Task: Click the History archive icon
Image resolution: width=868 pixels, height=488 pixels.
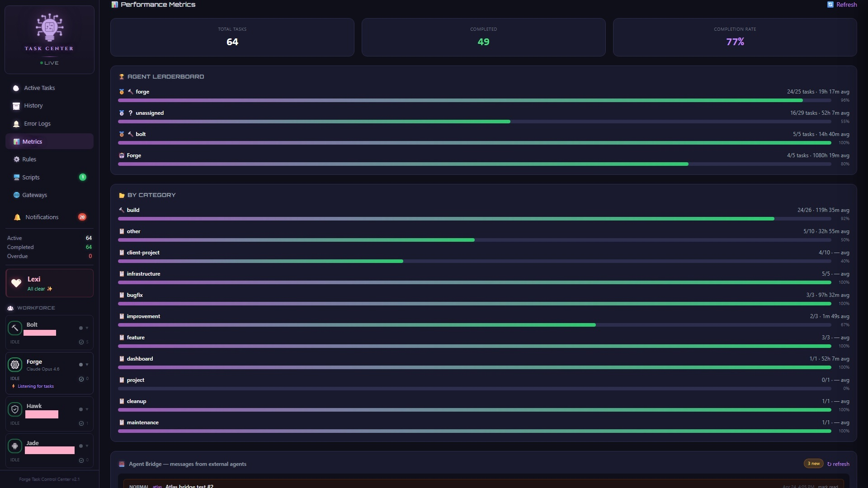Action: click(16, 106)
